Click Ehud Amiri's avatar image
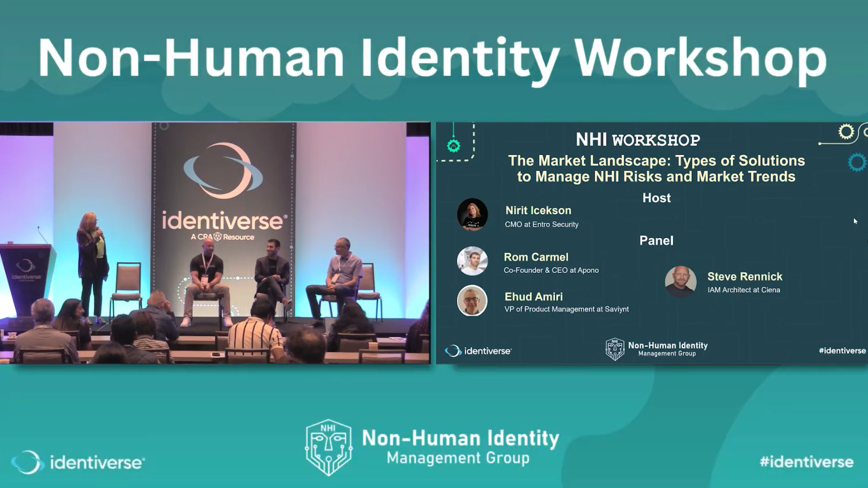Viewport: 868px width, 488px height. pyautogui.click(x=472, y=301)
